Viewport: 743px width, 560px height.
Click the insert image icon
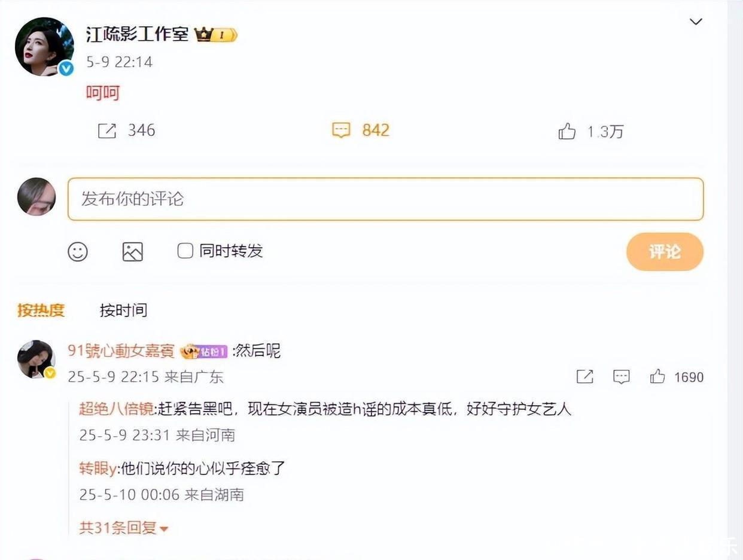[133, 251]
